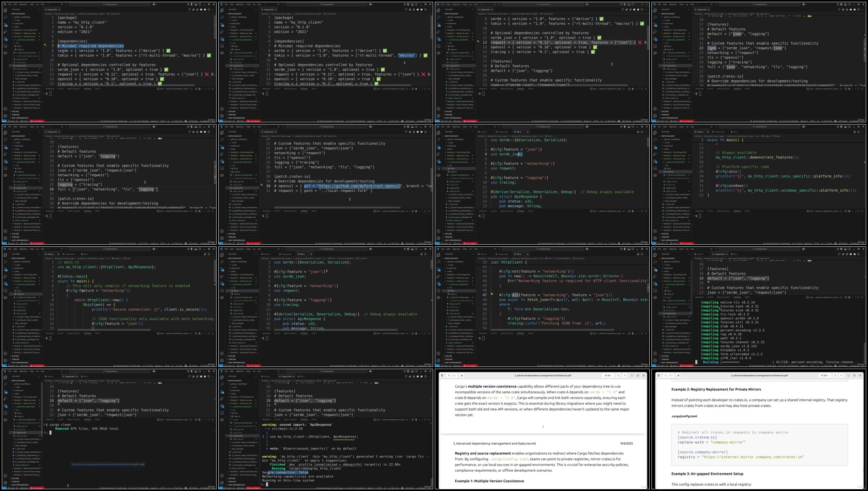The height and width of the screenshot is (491, 868).
Task: Toggle bottom panel in frame with highlighted "macros"
Action: 412,4
